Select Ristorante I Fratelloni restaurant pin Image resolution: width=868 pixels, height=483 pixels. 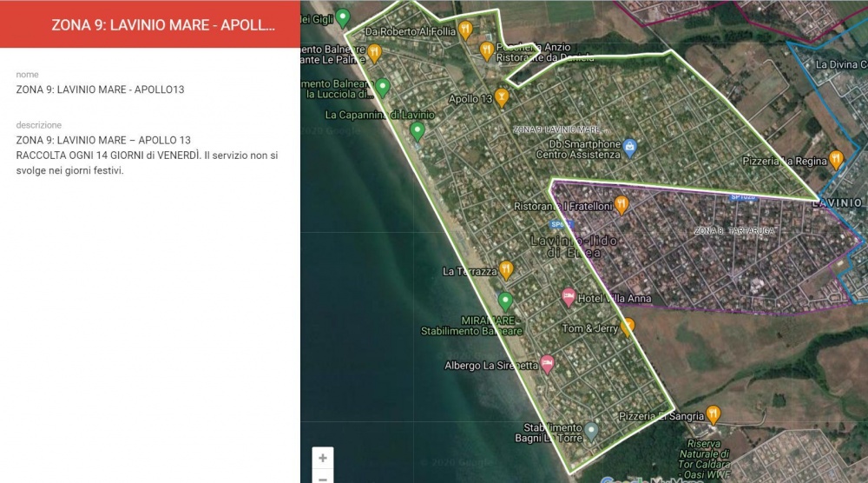pyautogui.click(x=621, y=204)
